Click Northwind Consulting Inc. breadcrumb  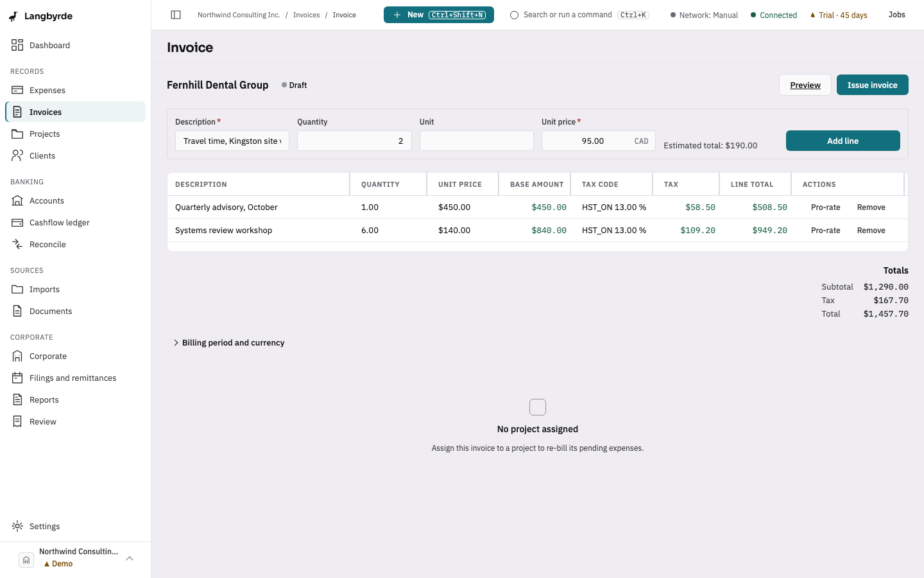point(239,15)
